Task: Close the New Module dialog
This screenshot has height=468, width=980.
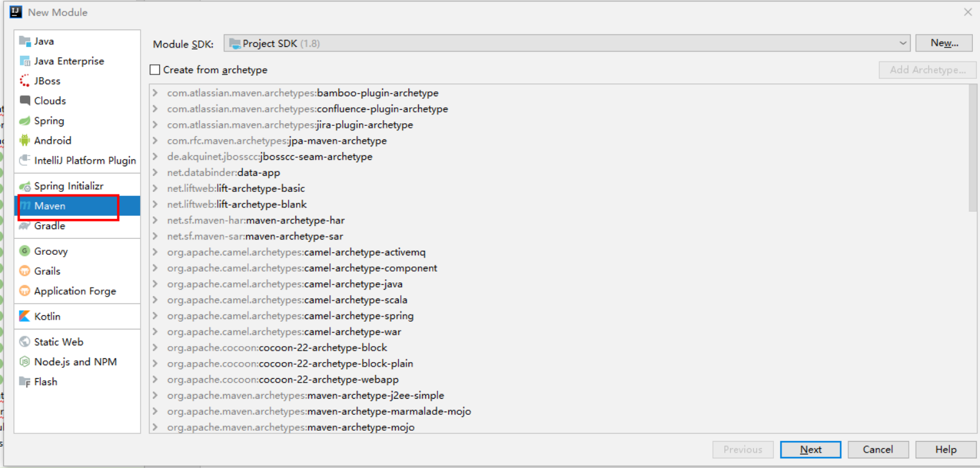Action: click(x=967, y=12)
